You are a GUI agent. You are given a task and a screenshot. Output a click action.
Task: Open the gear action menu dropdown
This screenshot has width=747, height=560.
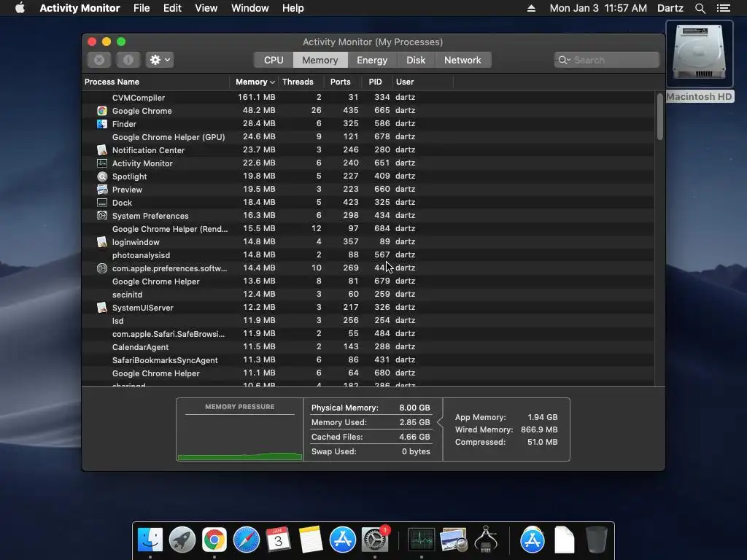[x=160, y=60]
